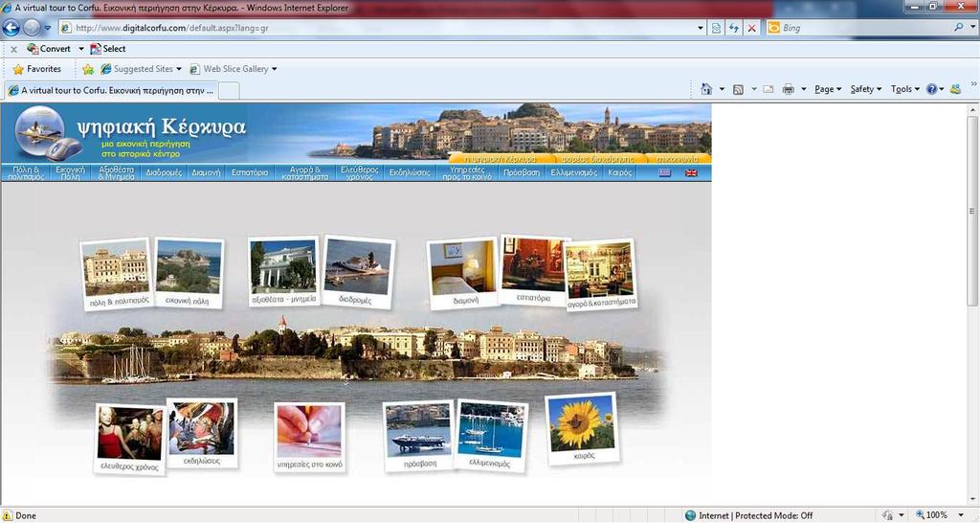Open the Αξιοθέατα & Μνημεία nav item
Screen dimensions: 980x523
(x=116, y=173)
